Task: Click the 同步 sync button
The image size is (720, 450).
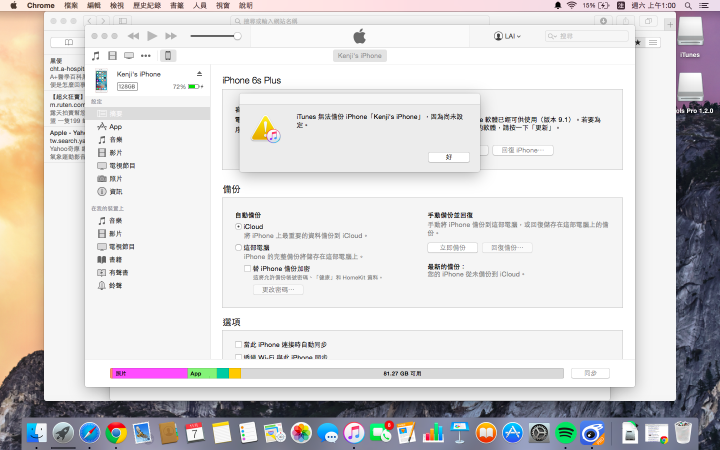Action: pyautogui.click(x=591, y=373)
